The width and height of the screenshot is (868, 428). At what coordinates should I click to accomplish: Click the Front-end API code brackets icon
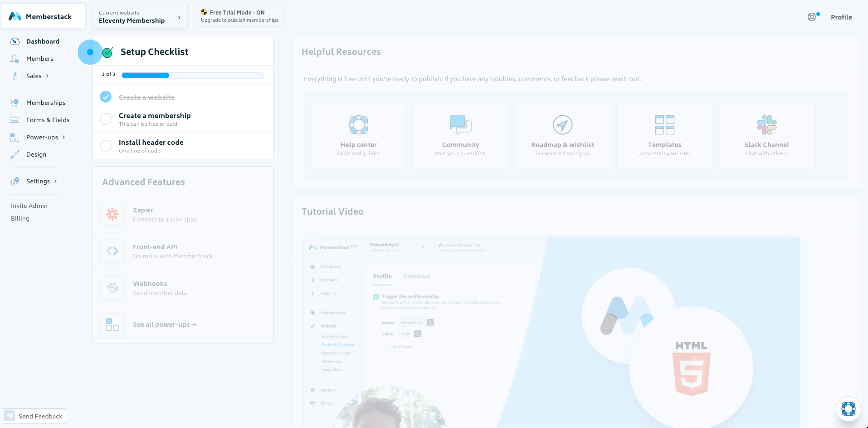(112, 251)
